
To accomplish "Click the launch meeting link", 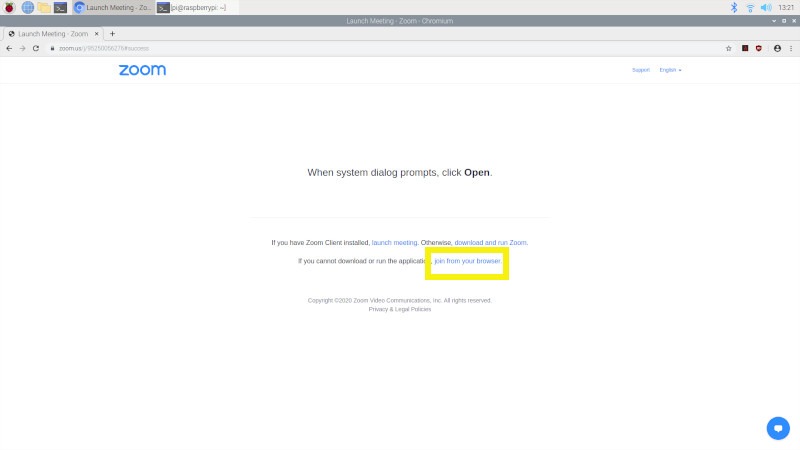I will [394, 242].
